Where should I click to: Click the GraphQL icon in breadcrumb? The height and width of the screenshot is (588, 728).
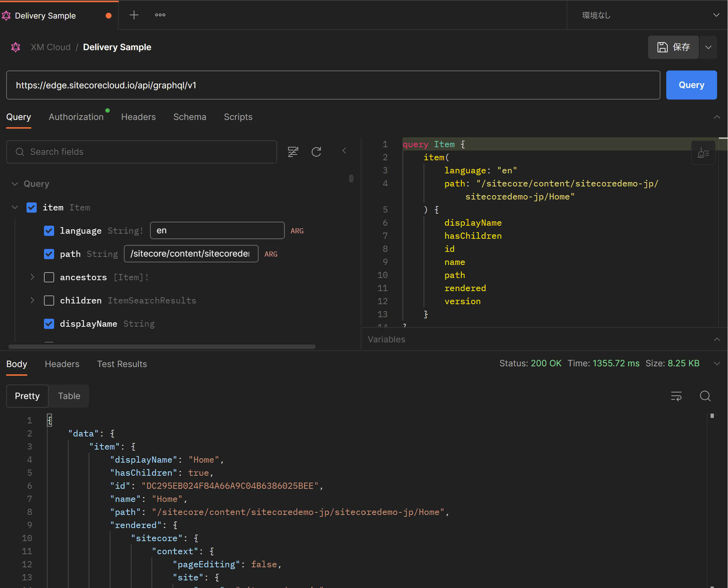pyautogui.click(x=16, y=47)
